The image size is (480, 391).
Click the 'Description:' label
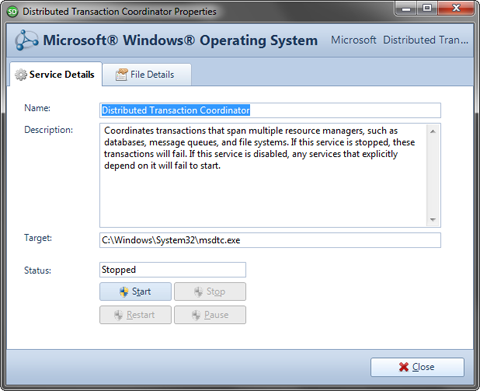click(48, 130)
